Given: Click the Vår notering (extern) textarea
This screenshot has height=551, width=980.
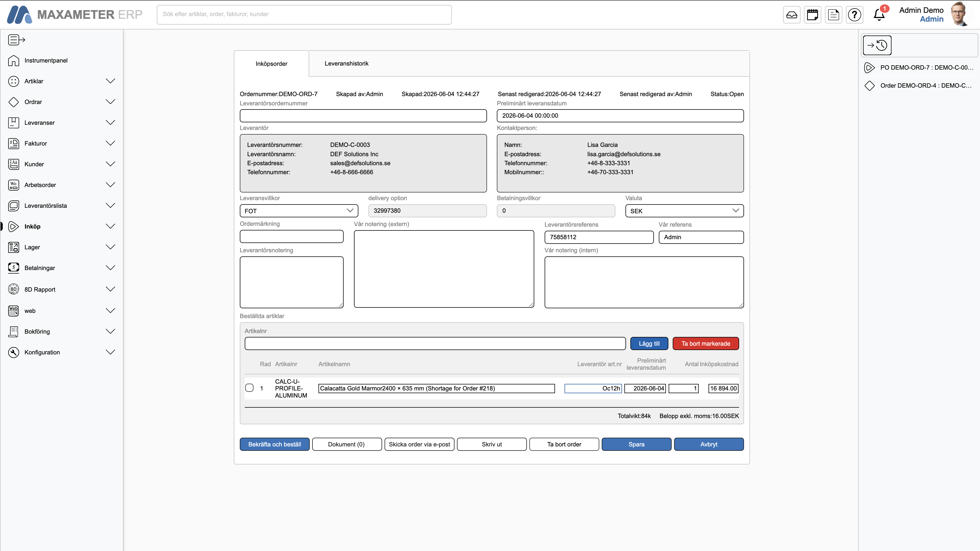Looking at the screenshot, I should tap(444, 269).
